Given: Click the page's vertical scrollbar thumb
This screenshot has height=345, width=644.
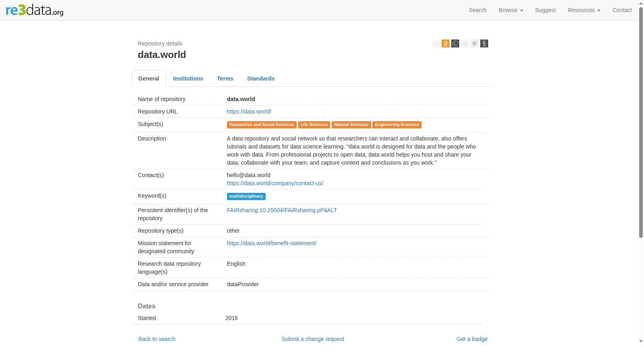Looking at the screenshot, I should (x=641, y=122).
